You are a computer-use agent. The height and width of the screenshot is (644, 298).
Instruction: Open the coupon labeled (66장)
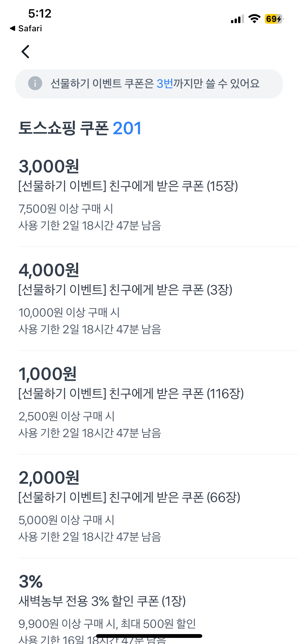coord(129,497)
